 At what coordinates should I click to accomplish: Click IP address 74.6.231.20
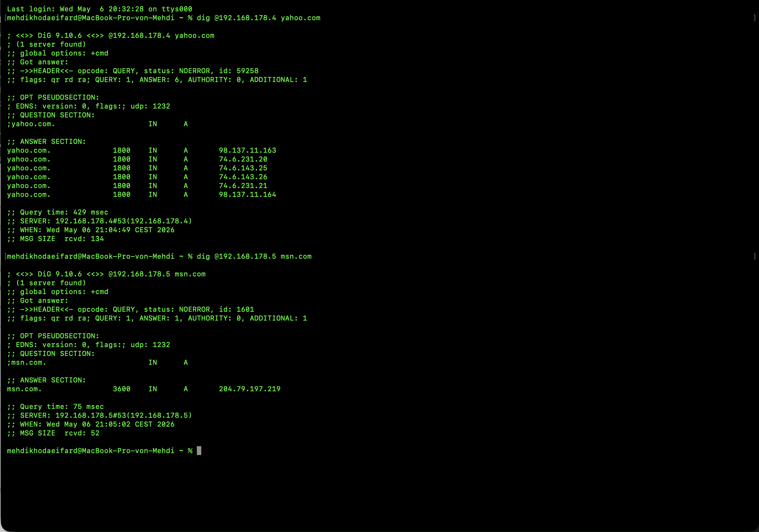pyautogui.click(x=243, y=159)
